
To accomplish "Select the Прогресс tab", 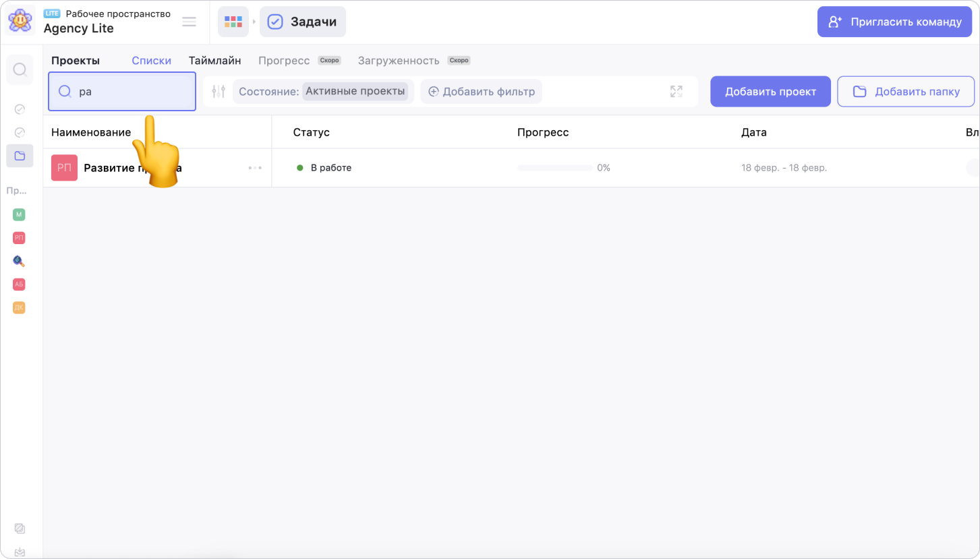I will (284, 60).
